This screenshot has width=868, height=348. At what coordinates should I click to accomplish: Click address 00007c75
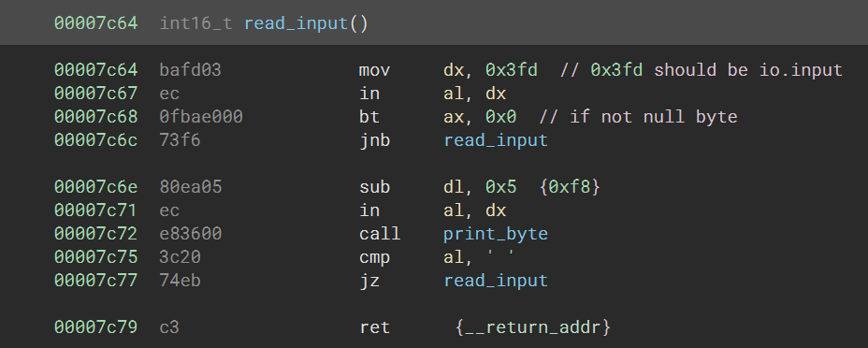[x=95, y=256]
